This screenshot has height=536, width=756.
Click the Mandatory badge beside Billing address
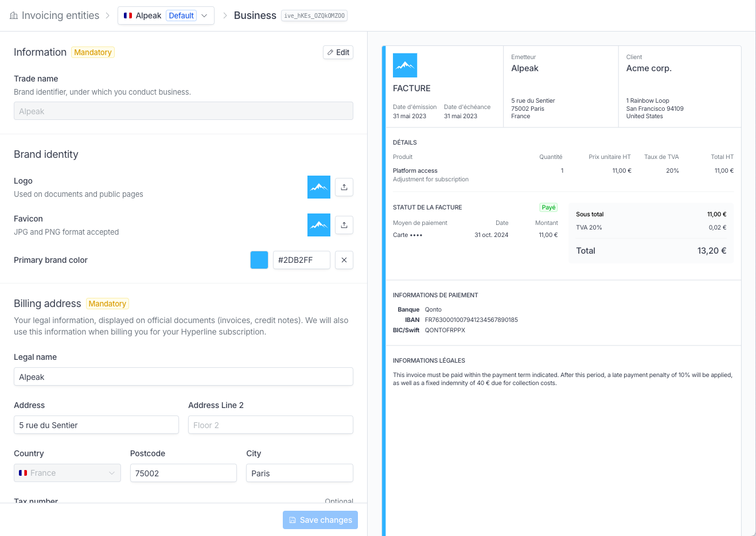tap(107, 304)
